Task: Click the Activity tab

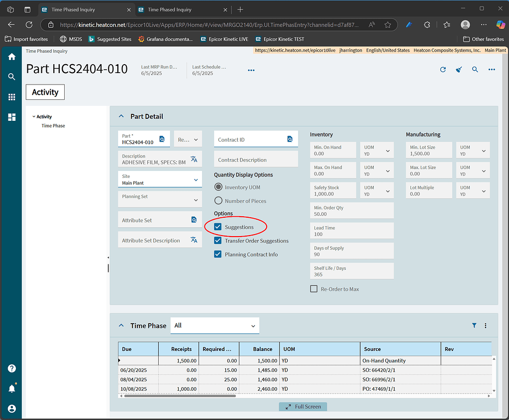Action: point(45,92)
